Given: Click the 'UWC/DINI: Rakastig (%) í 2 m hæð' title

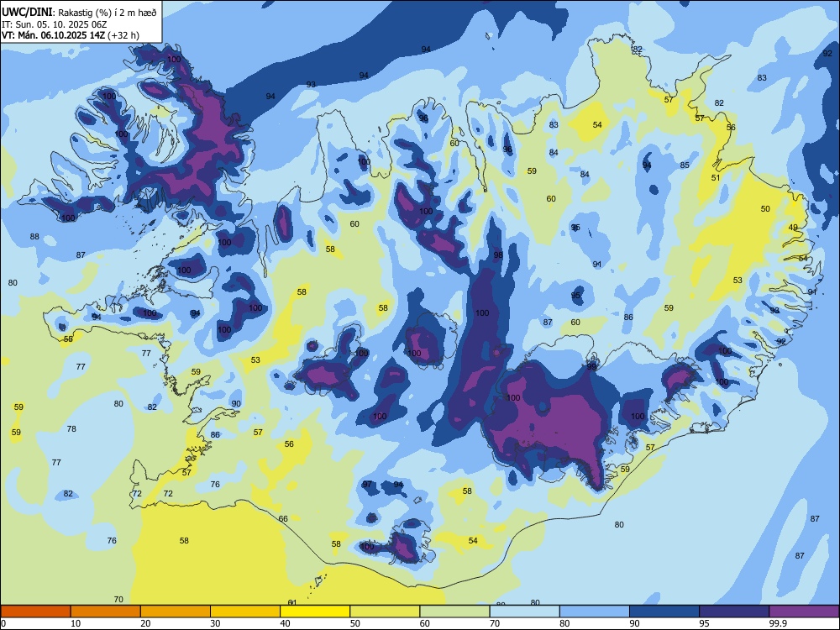Looking at the screenshot, I should point(79,12).
